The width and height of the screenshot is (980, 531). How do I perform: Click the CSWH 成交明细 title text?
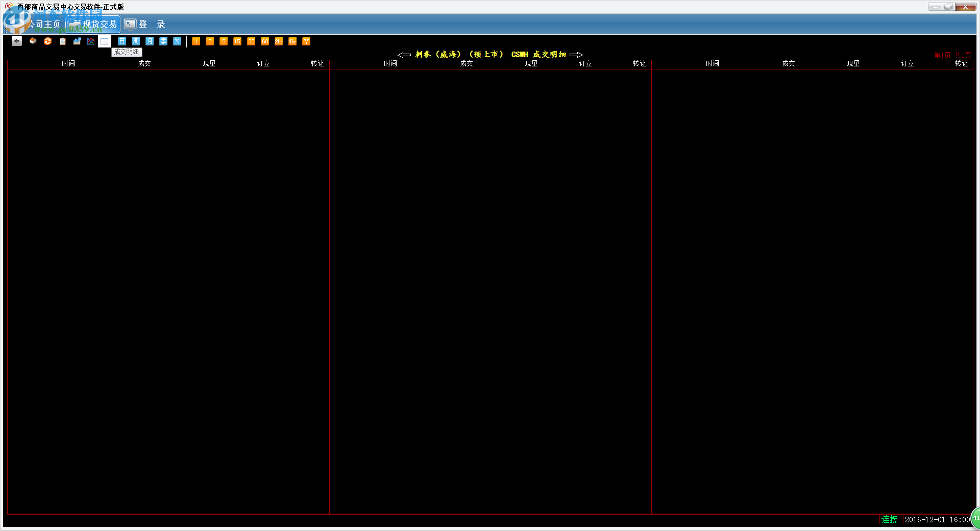pos(539,55)
